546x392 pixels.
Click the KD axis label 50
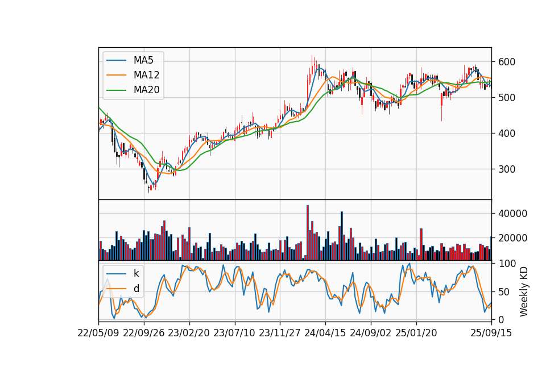coord(504,292)
